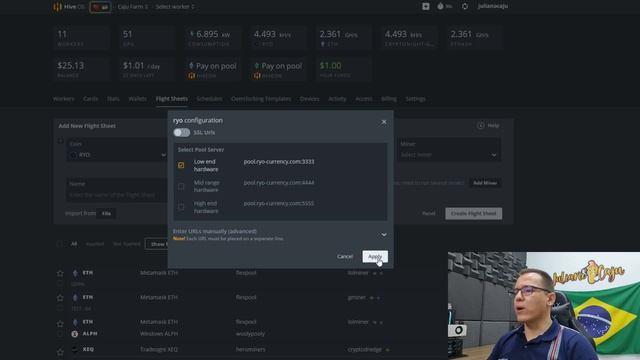Check the All flight sheets checkbox
The height and width of the screenshot is (360, 640).
click(x=60, y=244)
